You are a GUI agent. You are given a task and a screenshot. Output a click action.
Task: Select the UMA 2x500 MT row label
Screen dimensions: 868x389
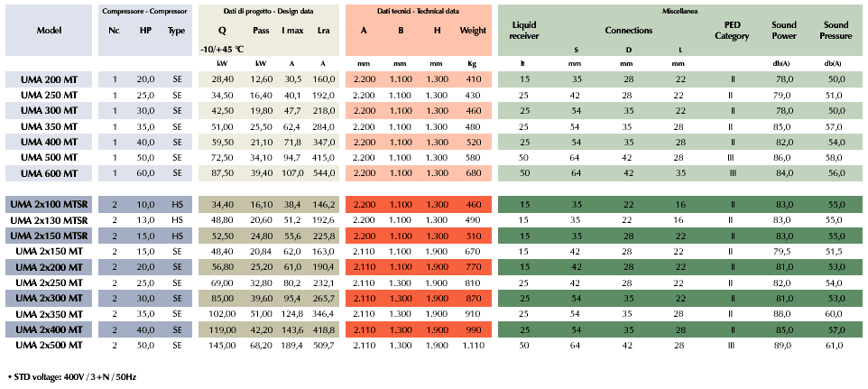[x=49, y=345]
